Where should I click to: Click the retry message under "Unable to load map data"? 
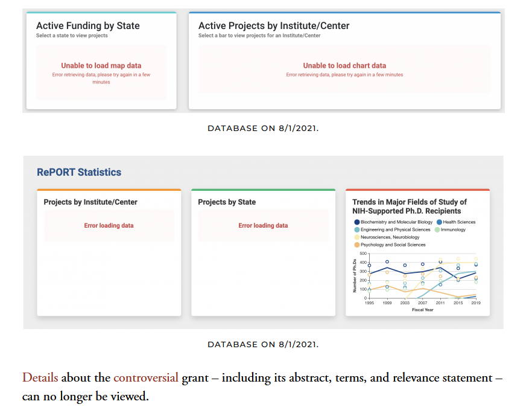tap(101, 78)
